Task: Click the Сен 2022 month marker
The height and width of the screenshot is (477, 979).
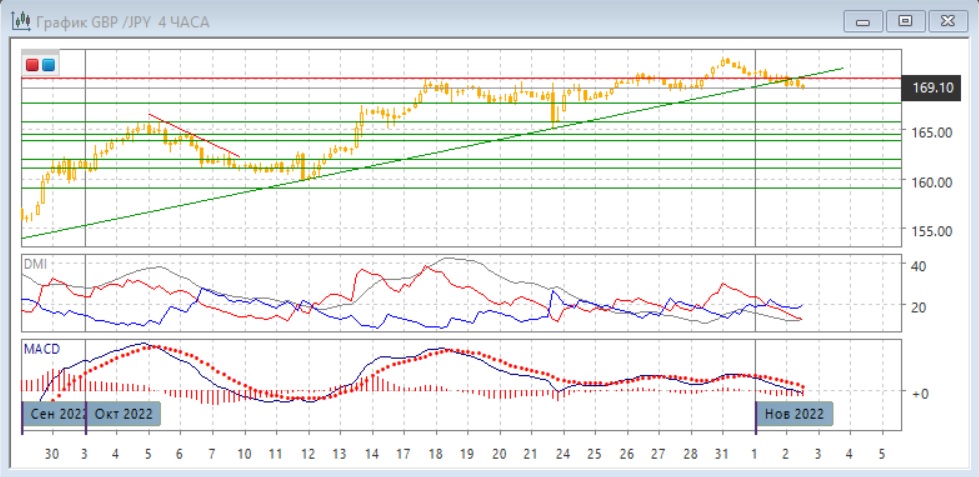Action: tap(54, 413)
